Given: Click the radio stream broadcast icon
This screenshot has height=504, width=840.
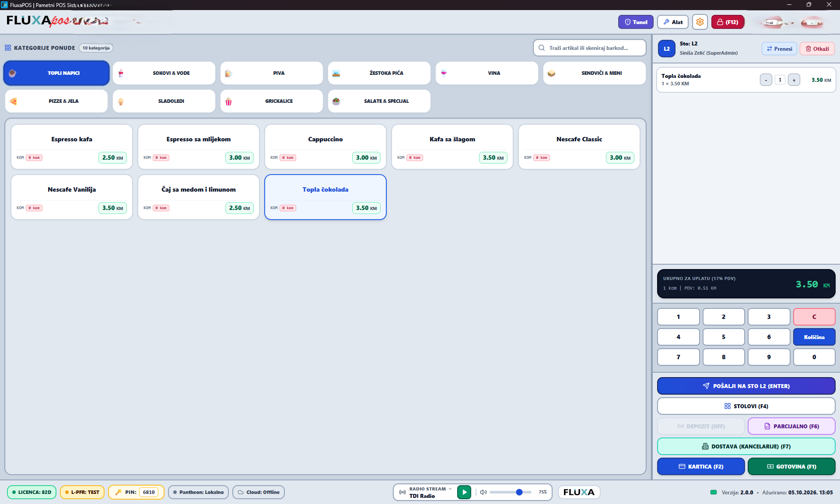Looking at the screenshot, I should tap(402, 492).
